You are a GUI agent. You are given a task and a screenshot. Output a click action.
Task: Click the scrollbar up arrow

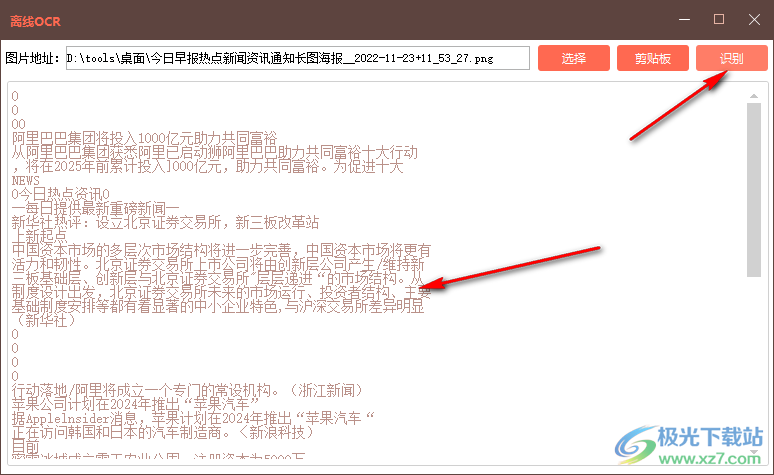click(754, 96)
